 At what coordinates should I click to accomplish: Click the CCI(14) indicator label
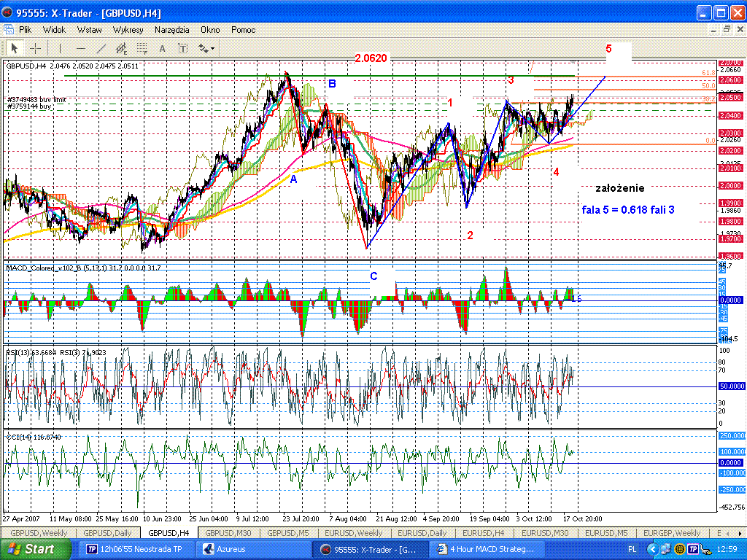pyautogui.click(x=34, y=437)
